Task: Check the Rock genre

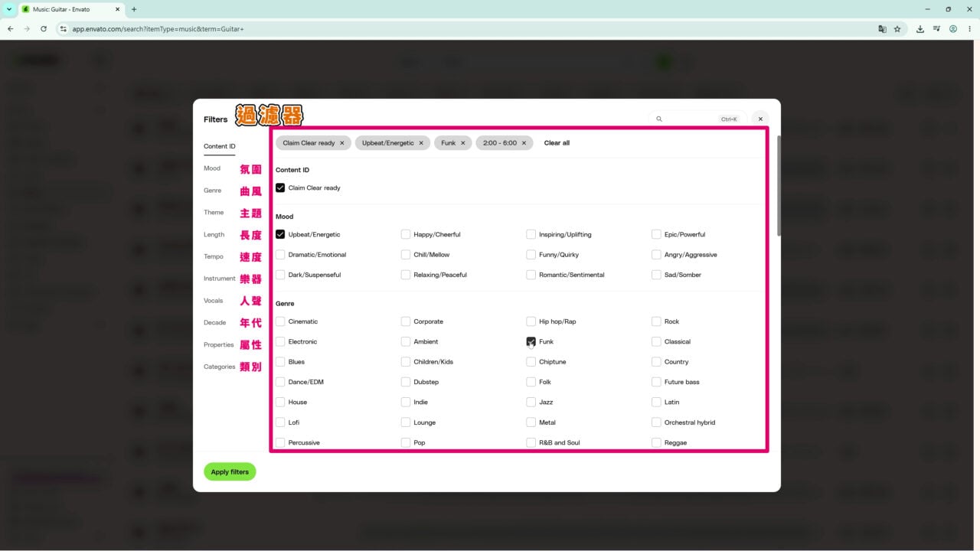Action: coord(656,321)
